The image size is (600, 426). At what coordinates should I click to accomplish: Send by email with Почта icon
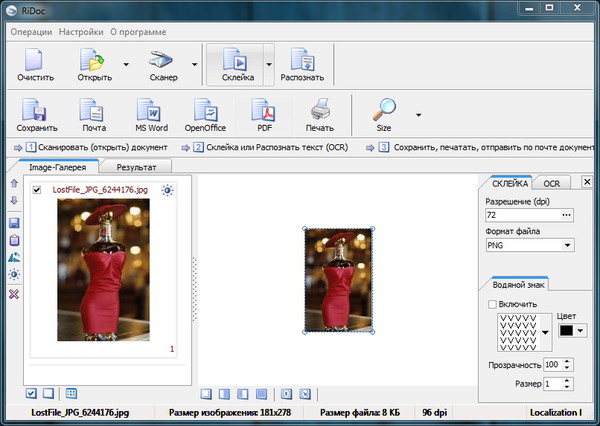[93, 110]
